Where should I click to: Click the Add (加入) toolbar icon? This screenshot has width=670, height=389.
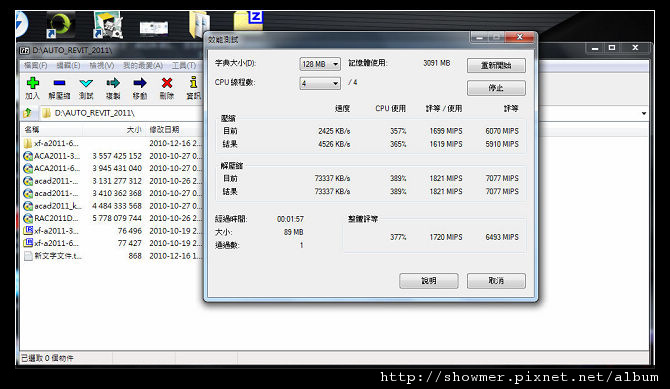tap(33, 83)
